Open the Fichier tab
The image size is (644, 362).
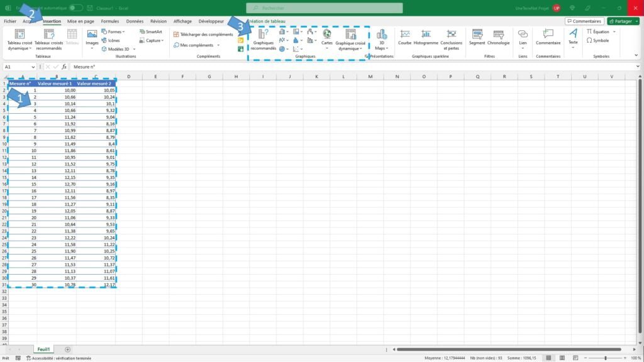10,21
